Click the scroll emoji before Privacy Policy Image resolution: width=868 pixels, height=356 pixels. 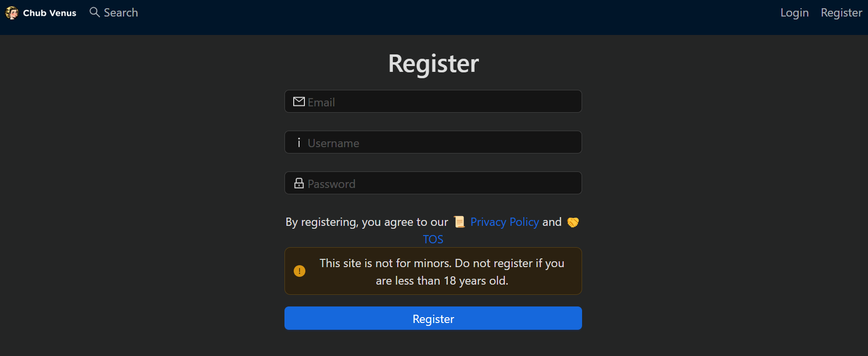coord(459,221)
